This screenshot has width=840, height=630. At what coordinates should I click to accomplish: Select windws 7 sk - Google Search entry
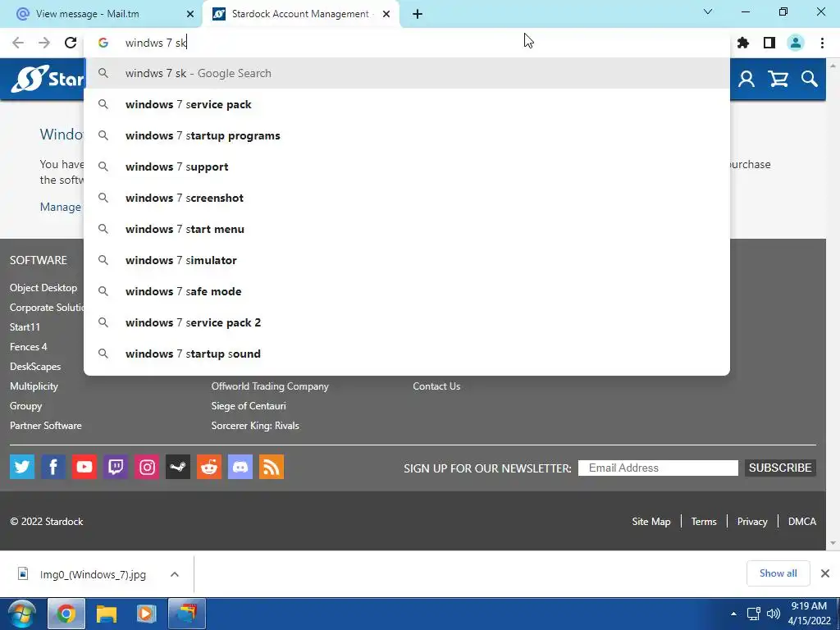pos(407,73)
